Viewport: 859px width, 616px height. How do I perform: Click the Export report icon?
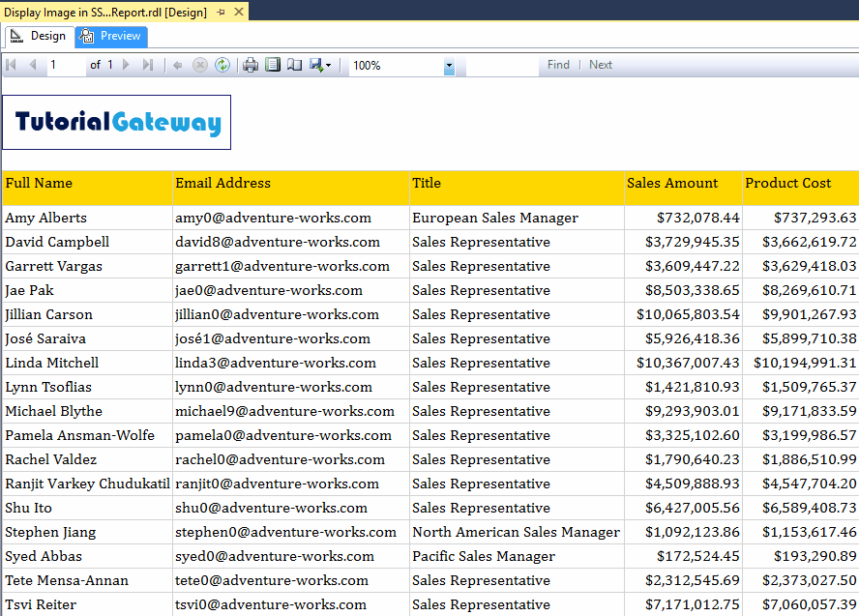pyautogui.click(x=315, y=65)
